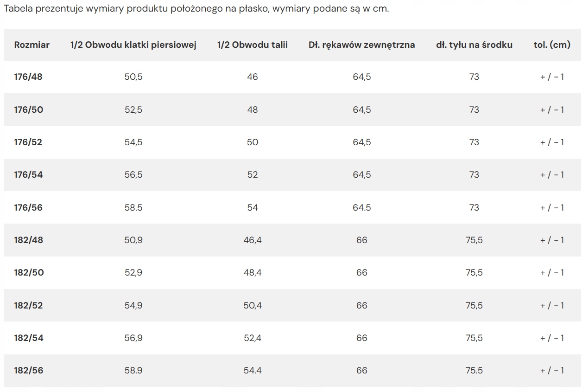Click the 1/2 Obwodu klatki piersiowej header
The height and width of the screenshot is (392, 588).
click(133, 45)
